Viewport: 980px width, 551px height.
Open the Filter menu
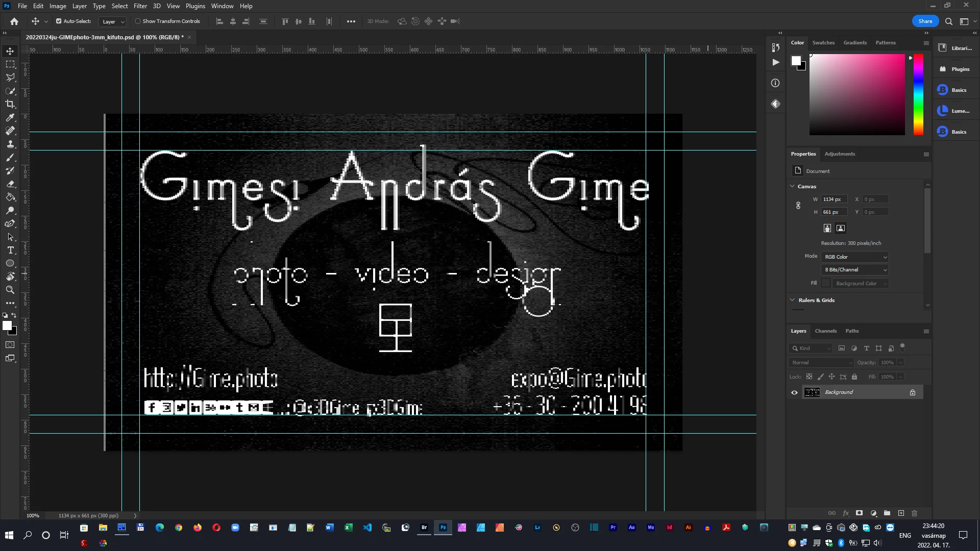(x=140, y=6)
